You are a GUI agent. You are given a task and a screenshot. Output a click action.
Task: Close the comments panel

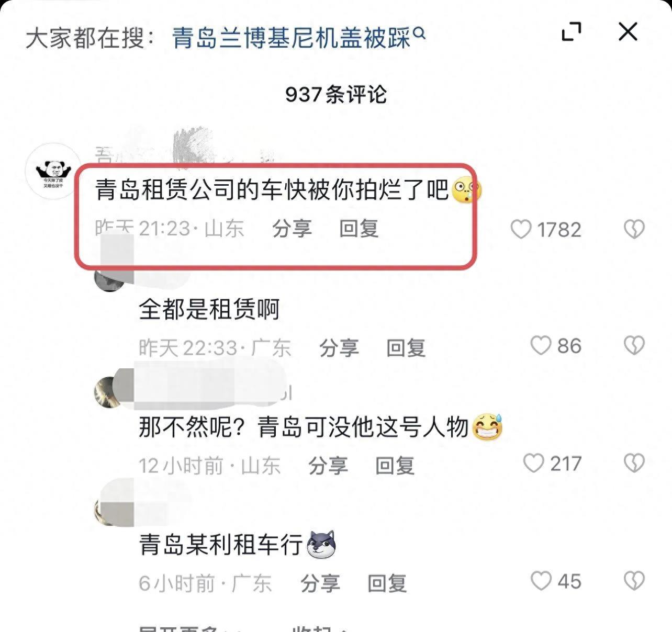(x=628, y=32)
